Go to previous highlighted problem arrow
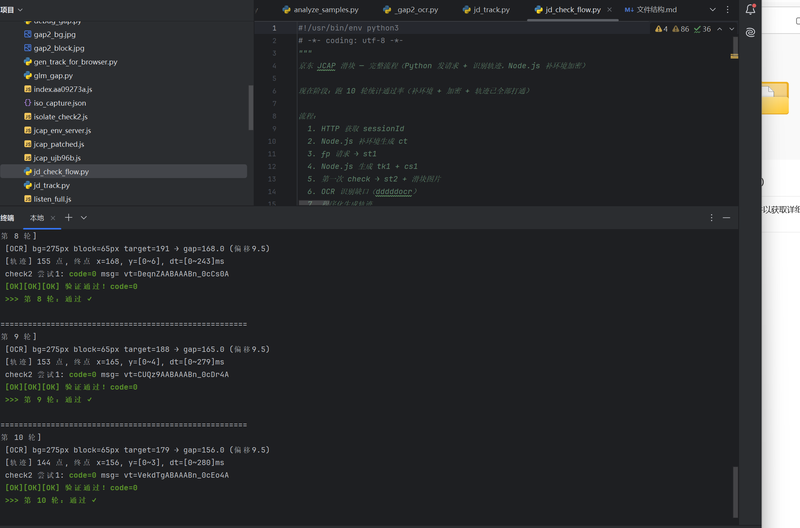 (719, 29)
